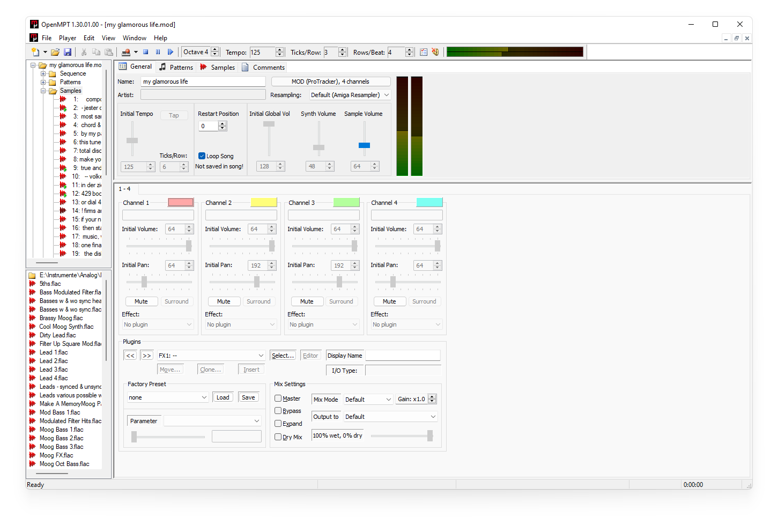Open Channel 1 Effect plugin dropdown
Screen dimensions: 778x532
(x=158, y=324)
